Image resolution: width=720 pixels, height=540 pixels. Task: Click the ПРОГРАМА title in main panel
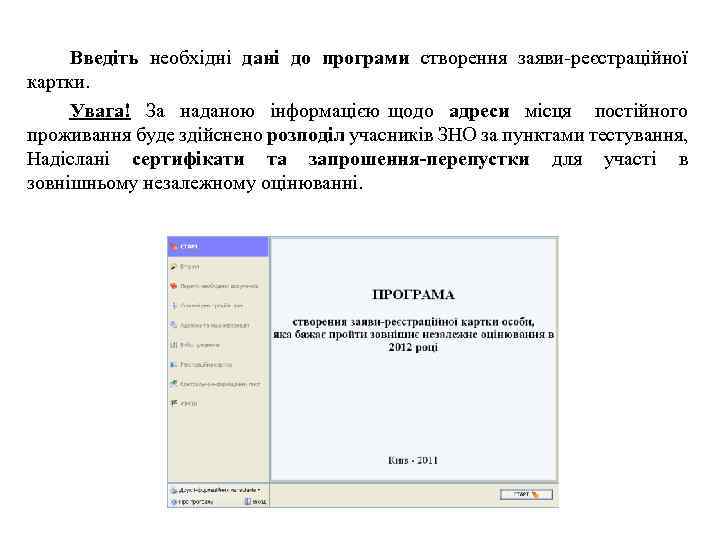[x=413, y=295]
